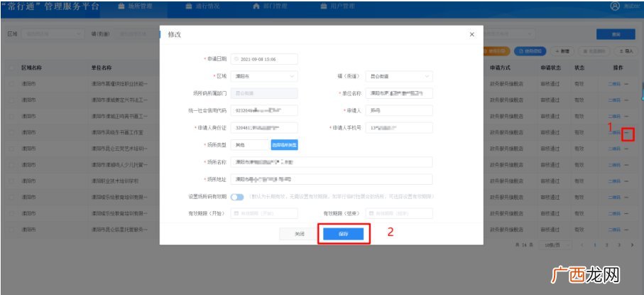Open 用户管理 in the top navigation

[337, 6]
